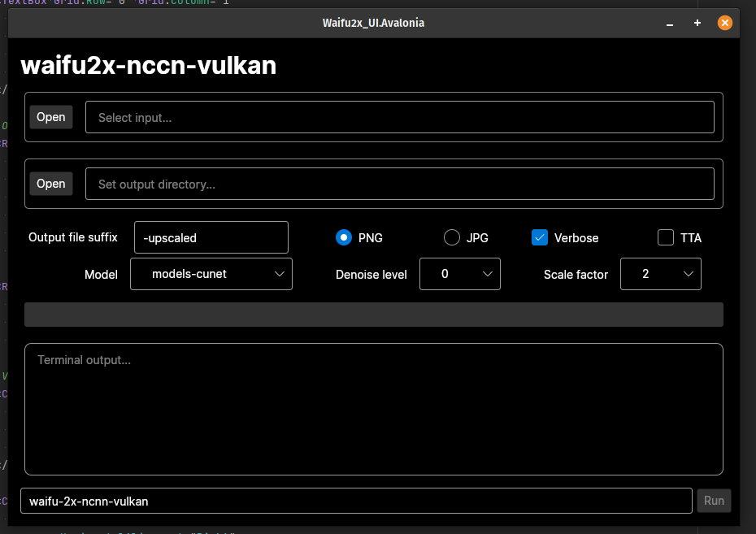Click inside the Terminal output box

374,409
